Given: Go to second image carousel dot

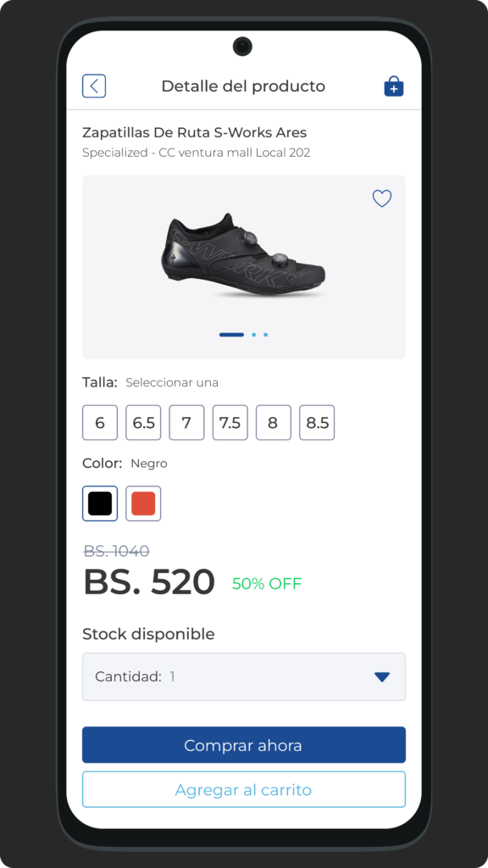Looking at the screenshot, I should [x=254, y=334].
